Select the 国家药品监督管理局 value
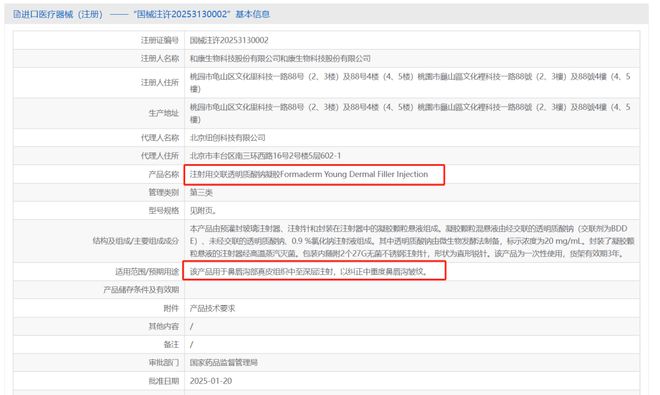660x395 pixels. click(x=224, y=363)
